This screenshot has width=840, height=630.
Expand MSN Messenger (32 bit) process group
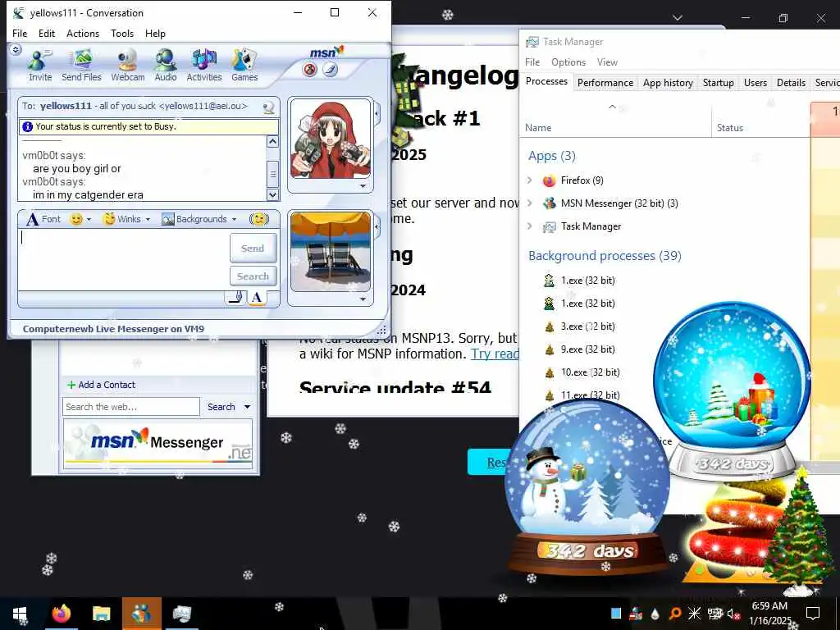coord(529,203)
